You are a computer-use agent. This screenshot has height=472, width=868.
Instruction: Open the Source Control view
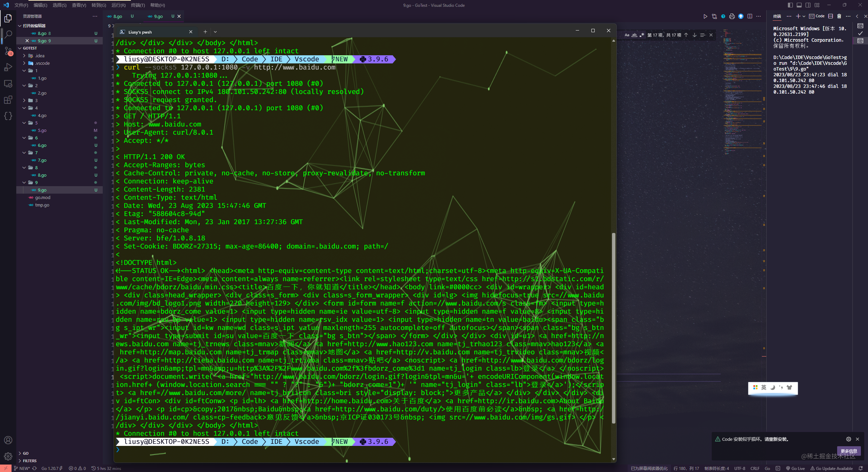pos(8,51)
